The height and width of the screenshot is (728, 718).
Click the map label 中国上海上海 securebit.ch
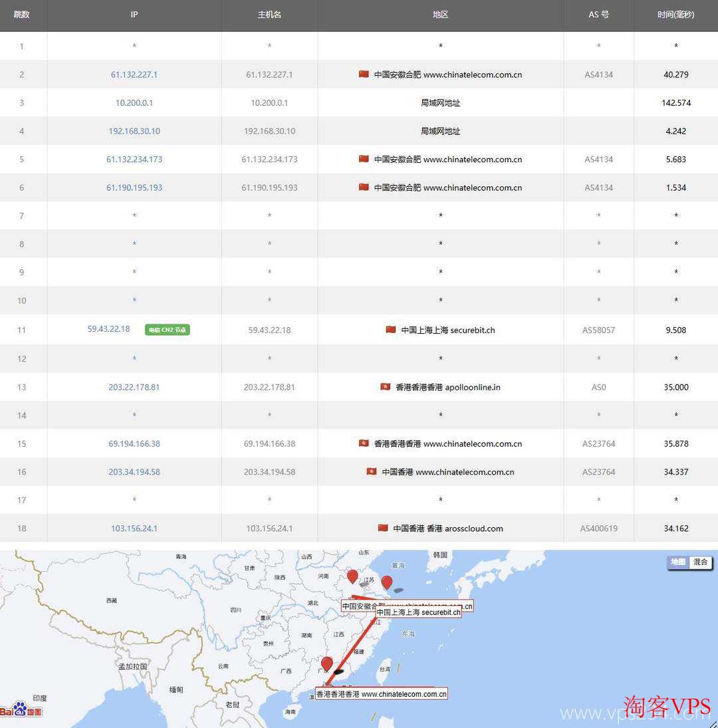tap(418, 612)
